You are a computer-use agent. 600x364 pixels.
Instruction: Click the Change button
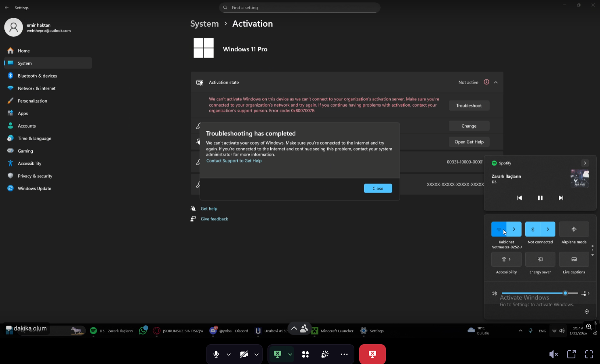469,126
